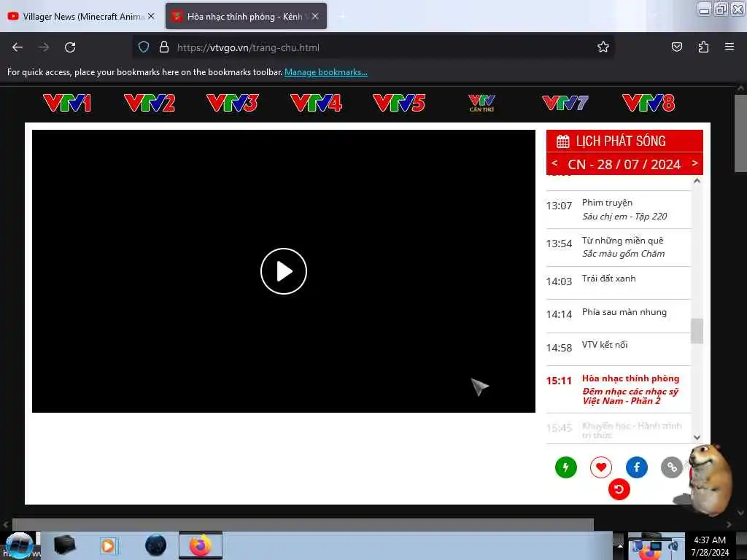
Task: Click the gray link copy icon
Action: pyautogui.click(x=672, y=467)
